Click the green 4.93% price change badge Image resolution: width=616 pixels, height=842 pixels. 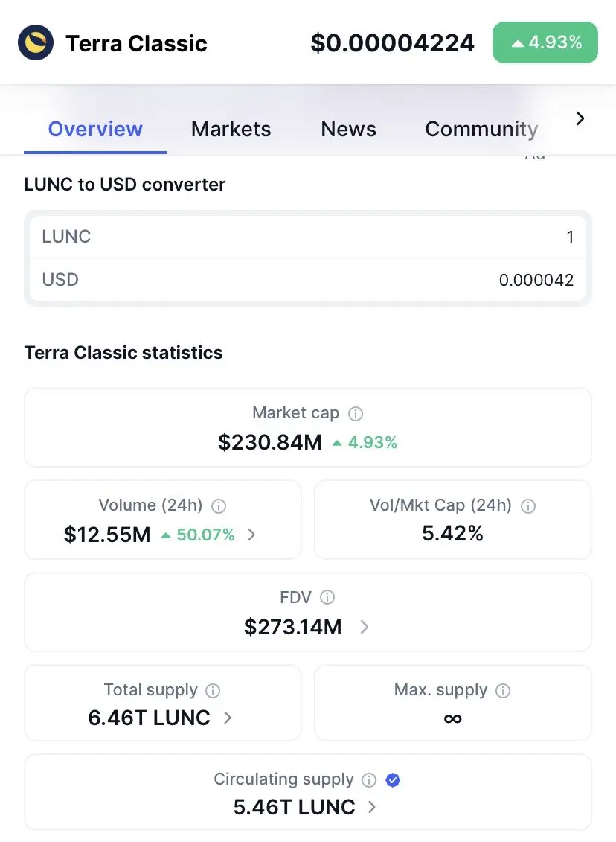(x=545, y=43)
